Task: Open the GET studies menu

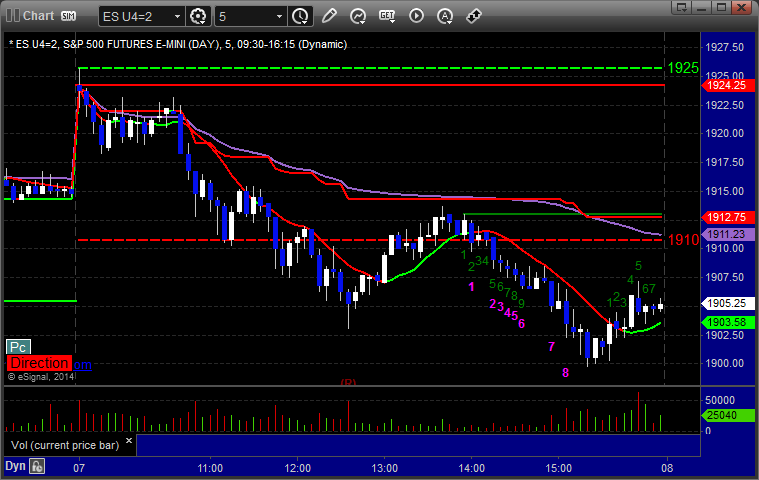Action: tap(387, 16)
